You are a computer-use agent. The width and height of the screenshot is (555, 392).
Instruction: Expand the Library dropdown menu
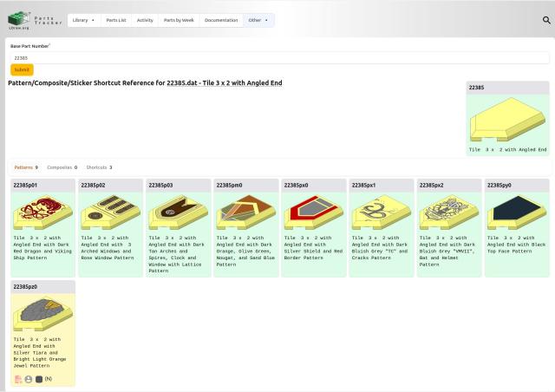click(83, 20)
